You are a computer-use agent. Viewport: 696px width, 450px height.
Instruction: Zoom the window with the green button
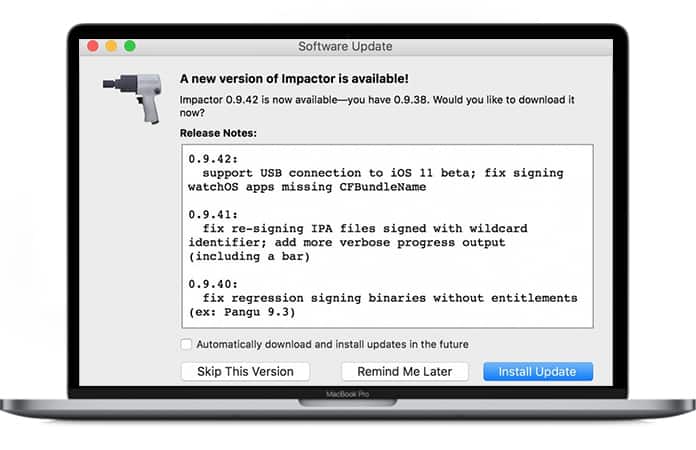click(x=130, y=46)
